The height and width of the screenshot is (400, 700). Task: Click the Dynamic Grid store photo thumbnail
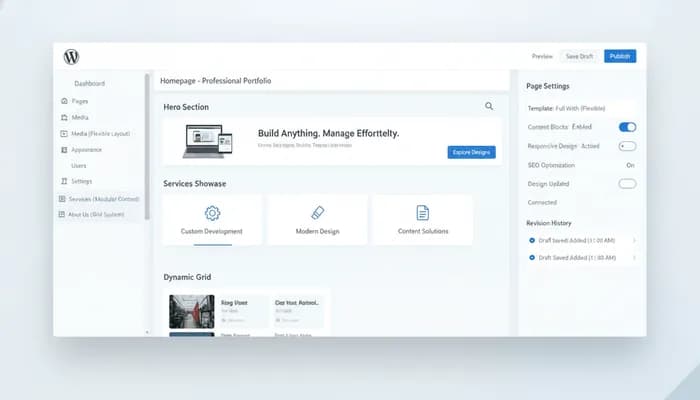click(192, 312)
